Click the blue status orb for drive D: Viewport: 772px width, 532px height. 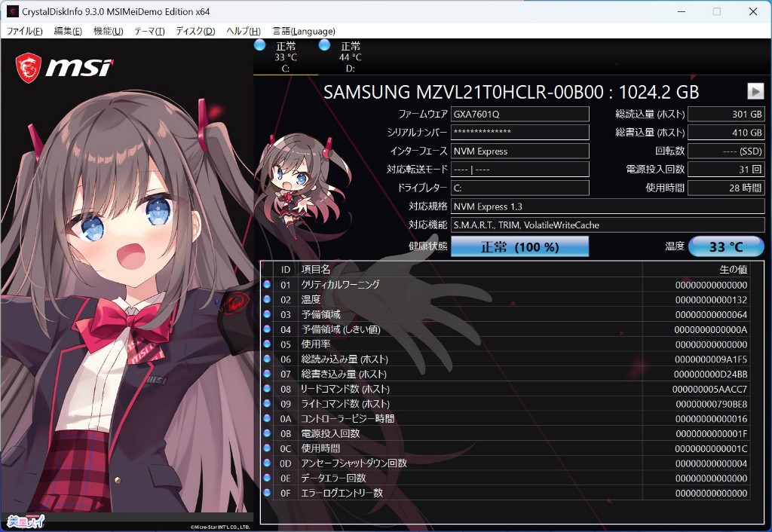(x=325, y=45)
